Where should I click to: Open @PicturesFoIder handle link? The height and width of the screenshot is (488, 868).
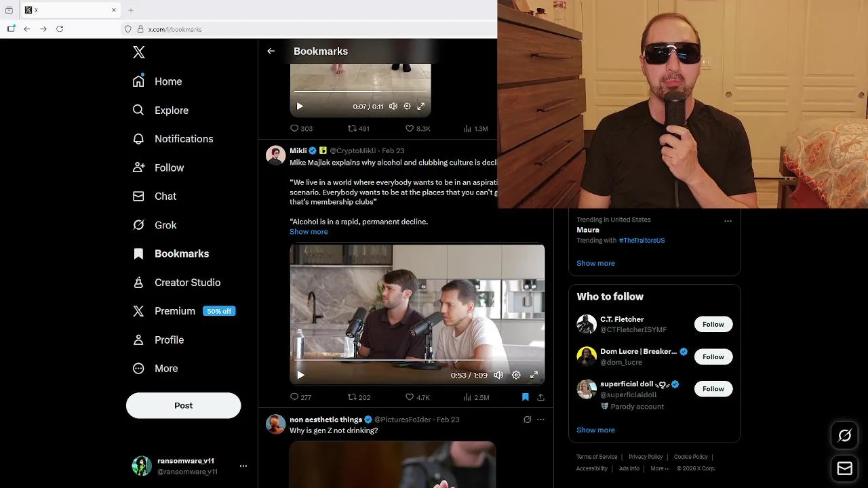click(402, 420)
